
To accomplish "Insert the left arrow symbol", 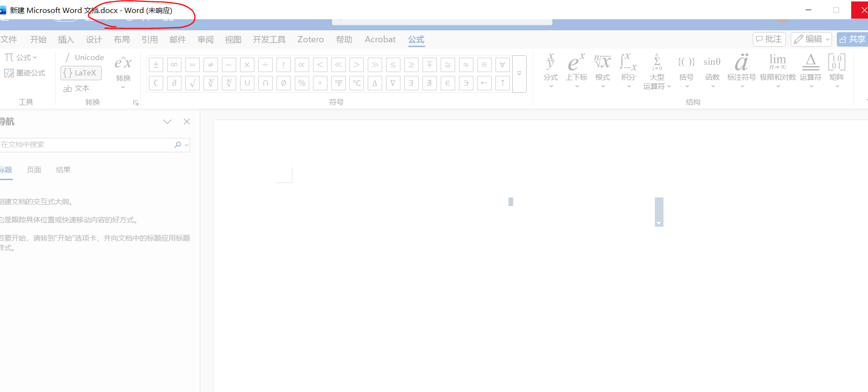I will click(484, 83).
